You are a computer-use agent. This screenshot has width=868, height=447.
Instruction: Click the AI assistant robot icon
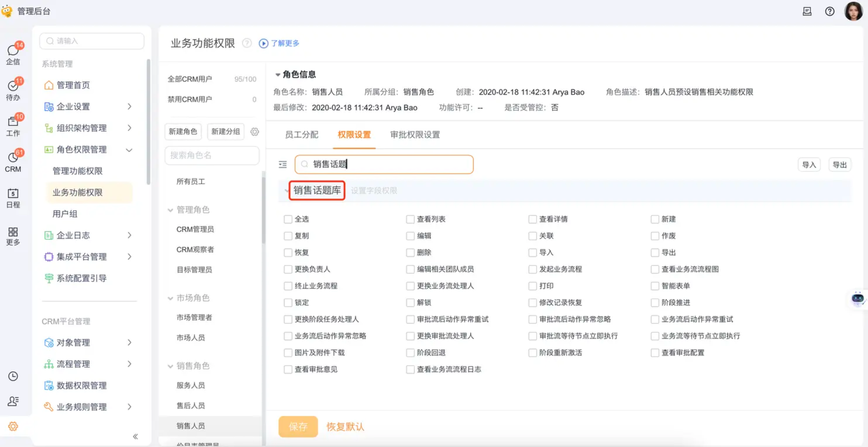[x=857, y=299]
